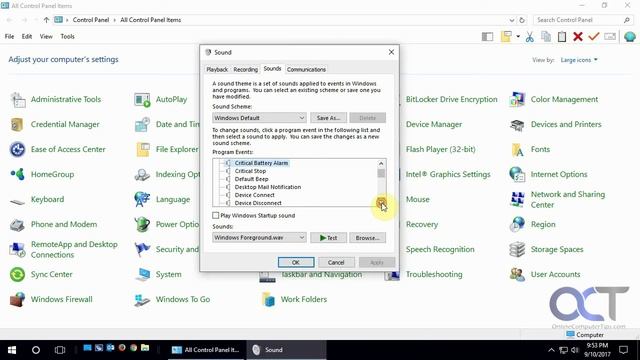Confirm with the OK button
This screenshot has height=360, width=640.
click(296, 262)
